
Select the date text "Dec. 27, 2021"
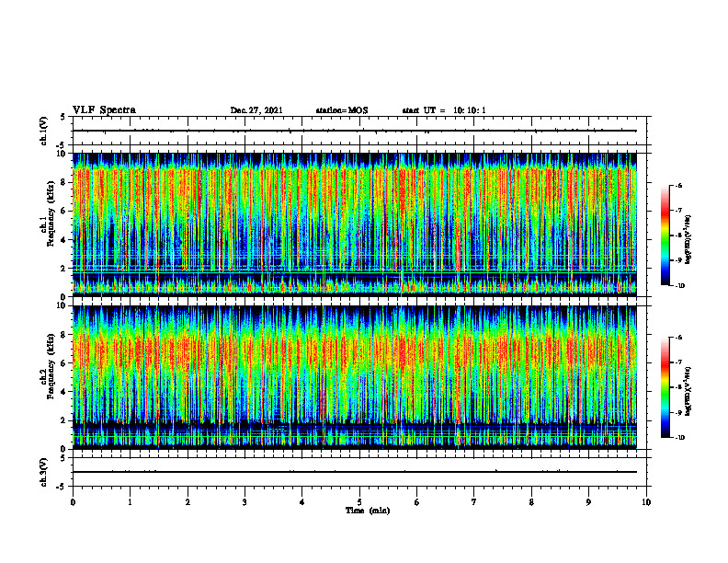tap(256, 110)
